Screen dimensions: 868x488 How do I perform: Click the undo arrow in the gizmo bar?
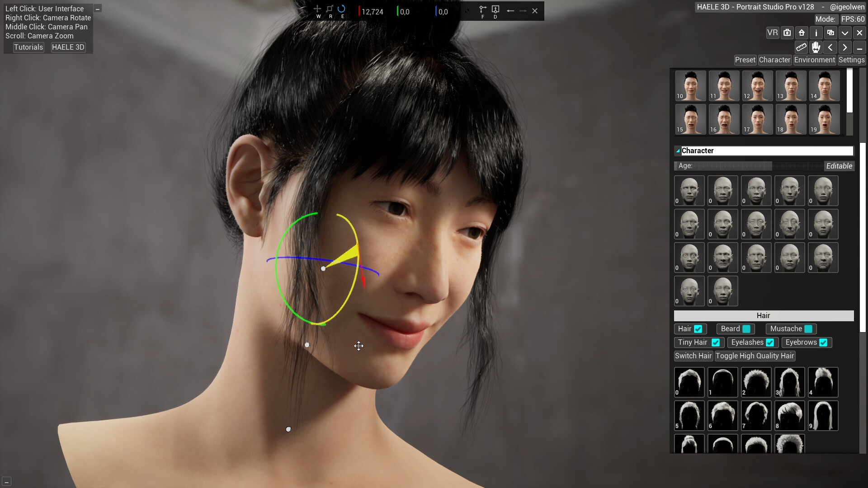point(510,11)
